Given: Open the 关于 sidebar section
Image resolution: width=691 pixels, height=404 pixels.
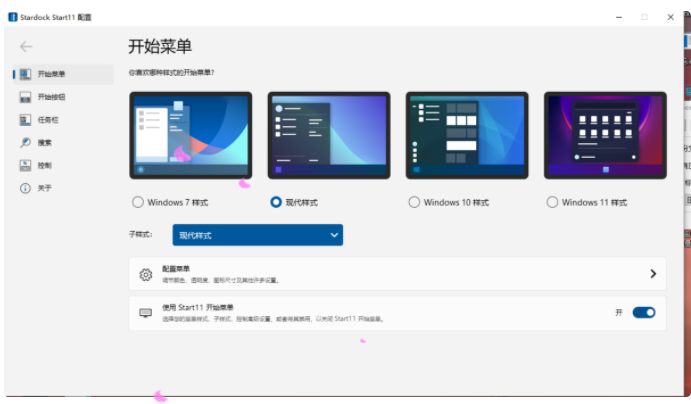Looking at the screenshot, I should pos(63,189).
